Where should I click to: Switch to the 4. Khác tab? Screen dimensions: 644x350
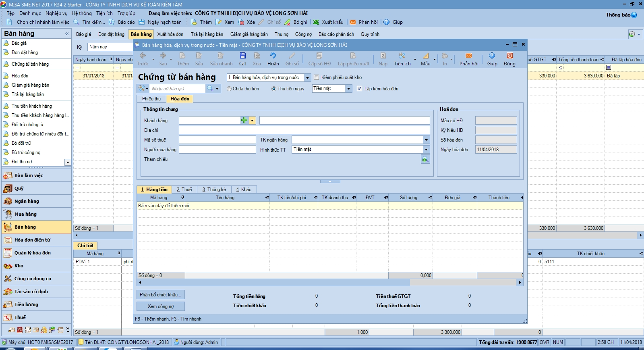[x=243, y=190]
